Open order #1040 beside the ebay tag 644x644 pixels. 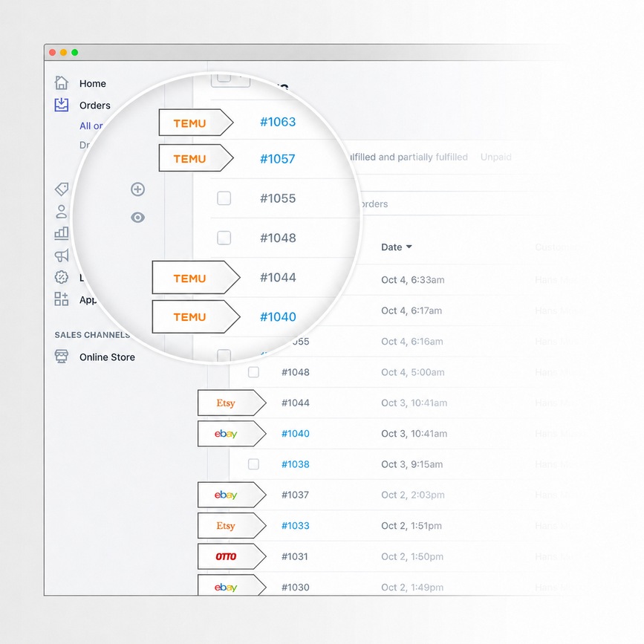[x=296, y=434]
